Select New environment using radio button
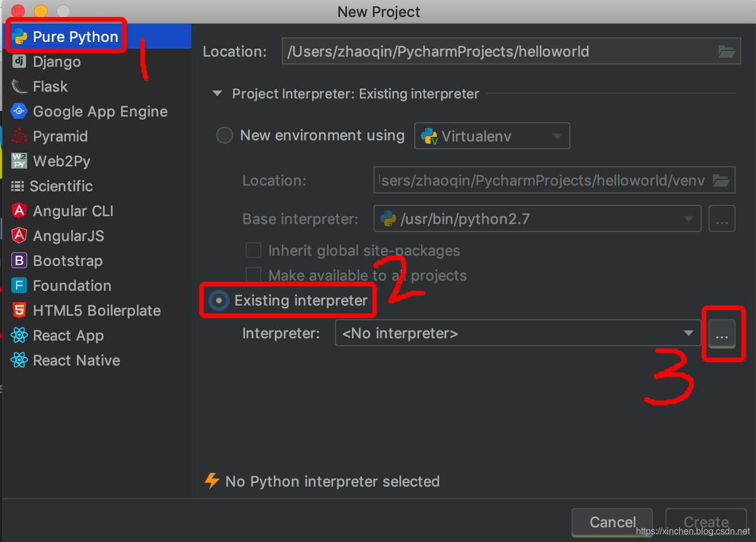 225,135
